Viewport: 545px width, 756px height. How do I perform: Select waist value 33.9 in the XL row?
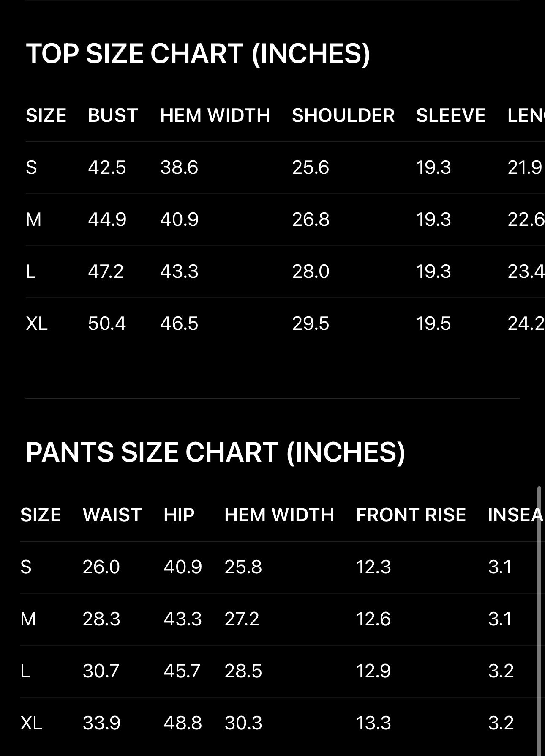101,723
